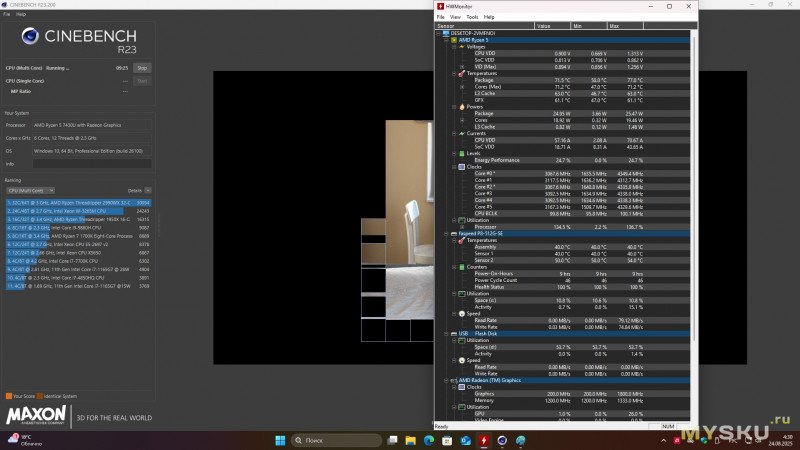The image size is (800, 450).
Task: Open HWMonitor View menu
Action: (x=455, y=17)
